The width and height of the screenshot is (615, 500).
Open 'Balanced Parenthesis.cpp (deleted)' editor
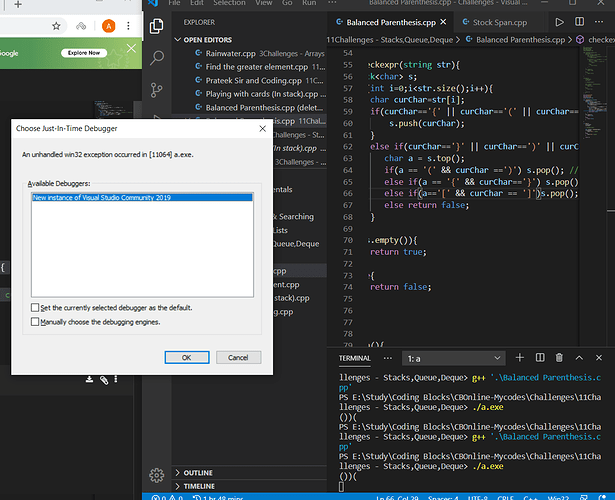tap(250, 107)
